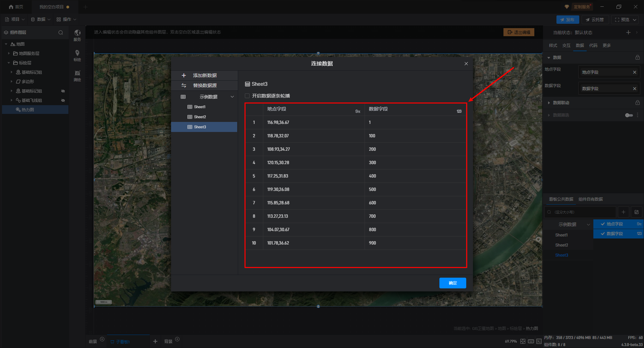Toggle visibility of 基础飞线组 layer

(63, 100)
